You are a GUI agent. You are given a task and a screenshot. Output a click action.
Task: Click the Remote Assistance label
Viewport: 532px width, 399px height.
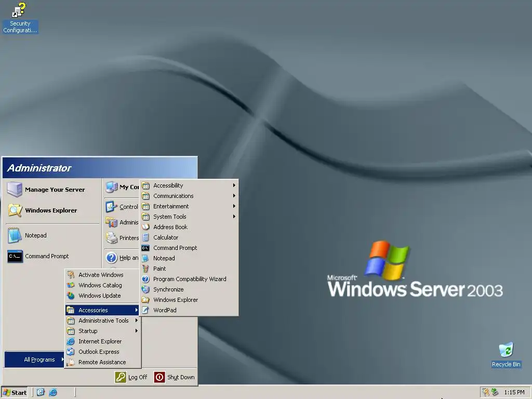pyautogui.click(x=102, y=362)
